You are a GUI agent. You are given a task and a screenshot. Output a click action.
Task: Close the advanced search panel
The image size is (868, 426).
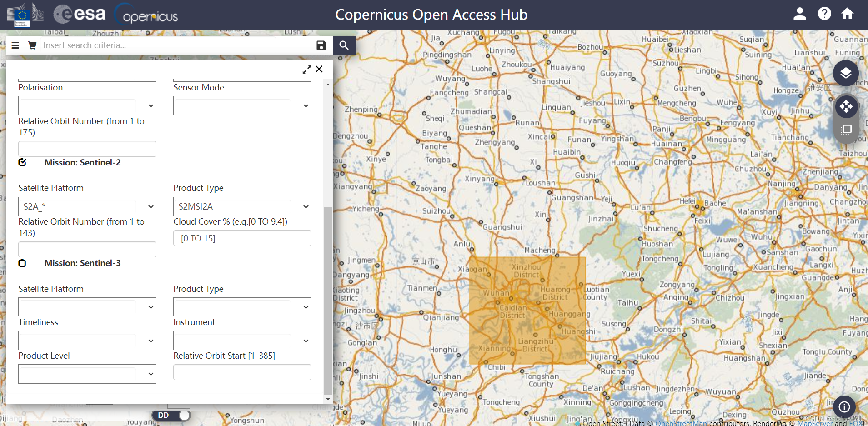(319, 69)
